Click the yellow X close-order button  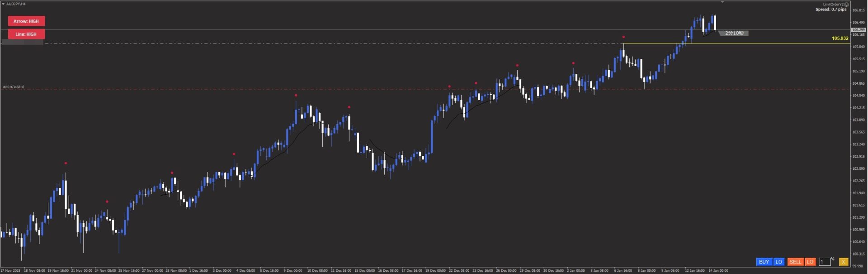point(843,262)
